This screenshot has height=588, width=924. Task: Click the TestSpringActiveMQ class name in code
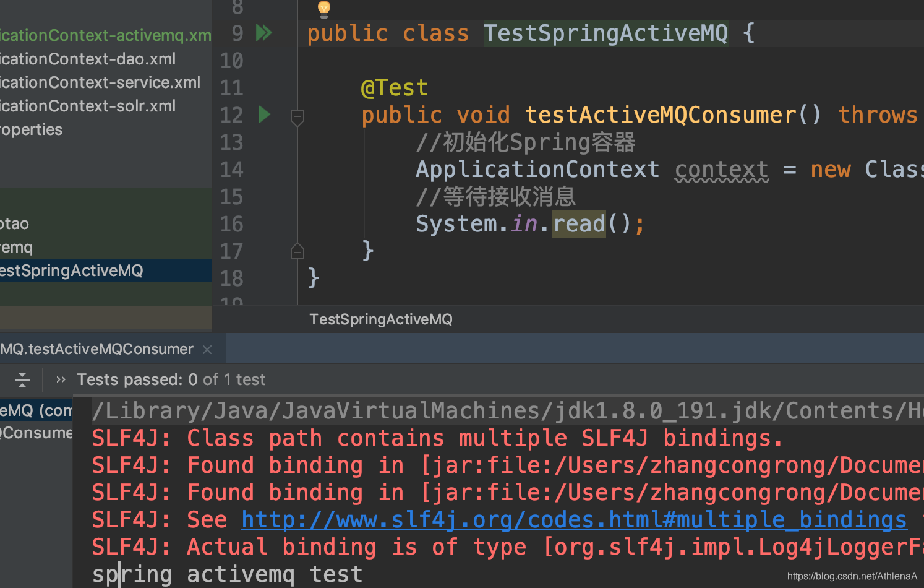click(x=605, y=33)
